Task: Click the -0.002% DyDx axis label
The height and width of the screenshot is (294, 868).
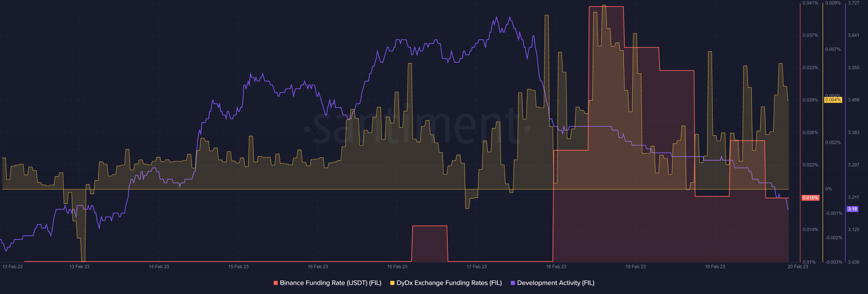Action: tap(834, 238)
